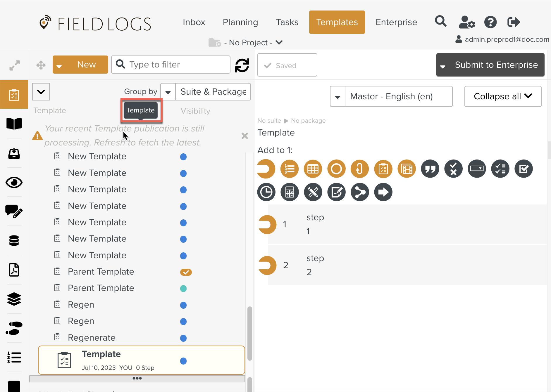This screenshot has width=551, height=392.
Task: Open the search magnifier in header
Action: pyautogui.click(x=440, y=22)
